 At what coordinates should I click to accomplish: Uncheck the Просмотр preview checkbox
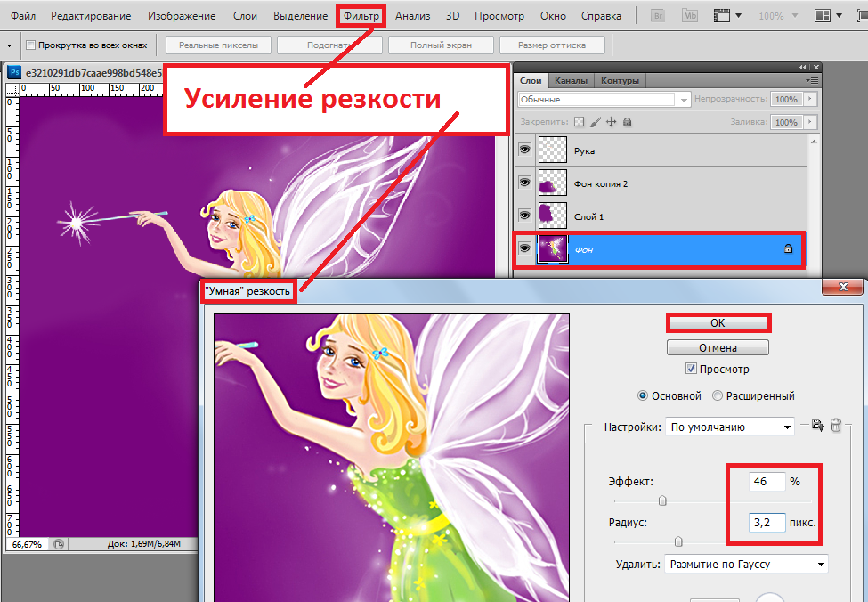[x=691, y=369]
